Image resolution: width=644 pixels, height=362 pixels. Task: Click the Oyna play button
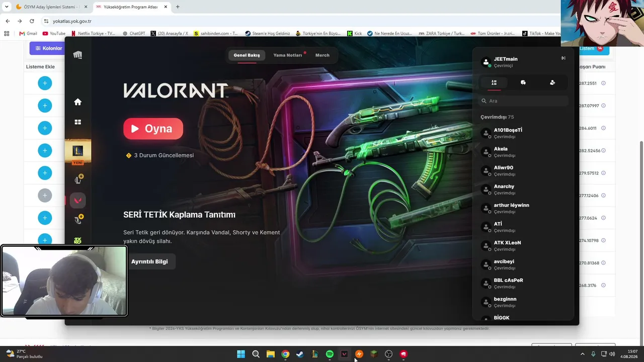tap(153, 129)
